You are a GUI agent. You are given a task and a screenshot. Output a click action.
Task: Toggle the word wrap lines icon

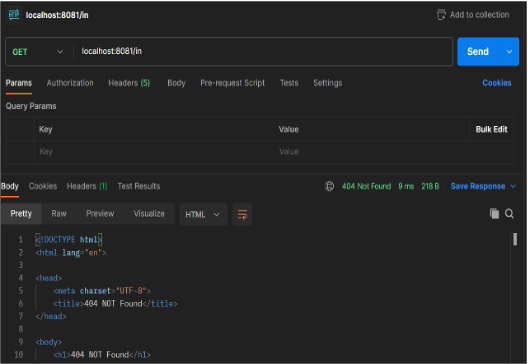coord(242,214)
